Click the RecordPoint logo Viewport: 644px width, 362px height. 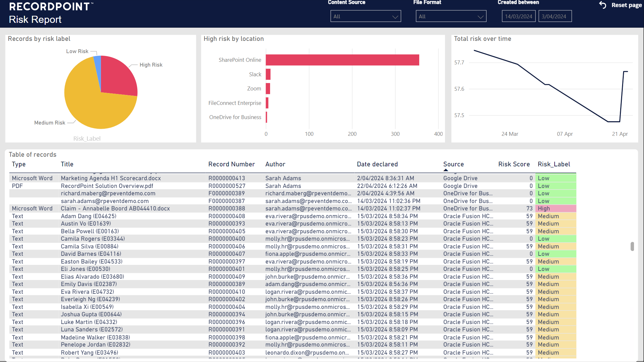pyautogui.click(x=51, y=6)
